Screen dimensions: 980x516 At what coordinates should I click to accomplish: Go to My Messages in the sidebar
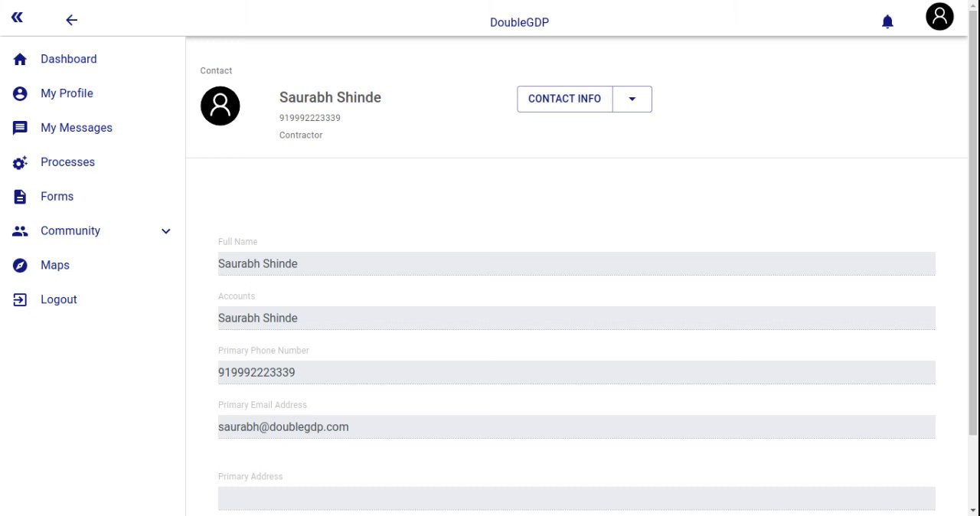click(77, 128)
